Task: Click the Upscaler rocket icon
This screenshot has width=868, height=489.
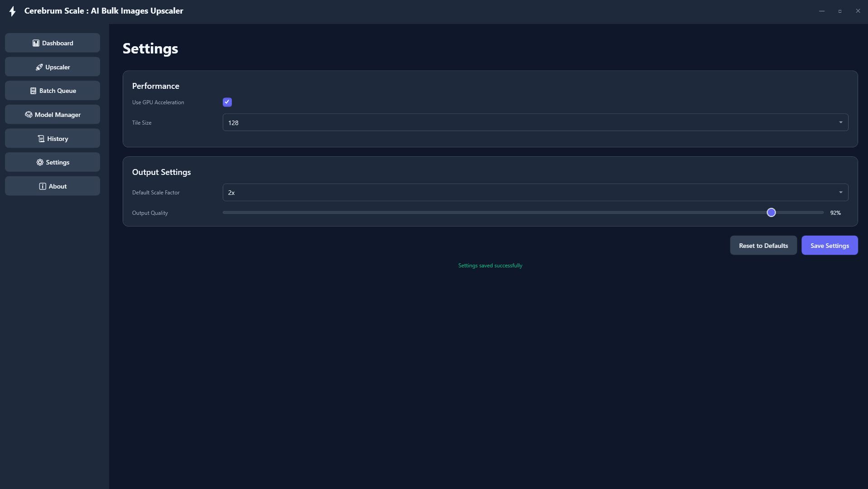Action: tap(39, 67)
